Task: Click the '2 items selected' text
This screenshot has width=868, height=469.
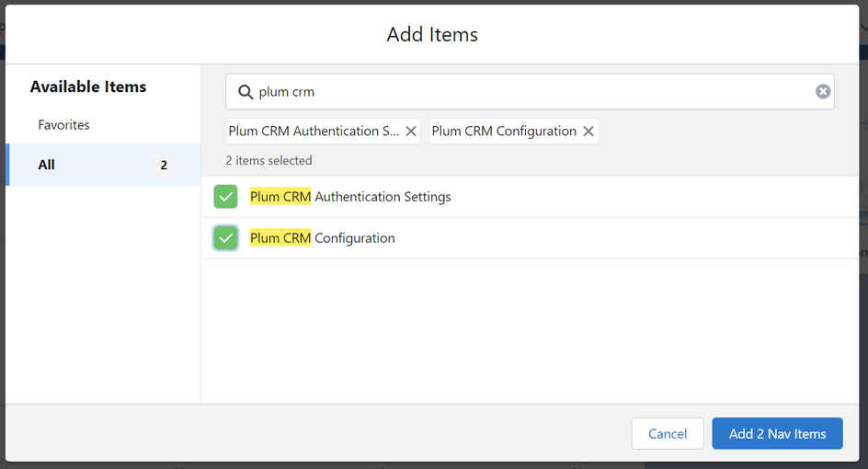Action: pos(268,160)
